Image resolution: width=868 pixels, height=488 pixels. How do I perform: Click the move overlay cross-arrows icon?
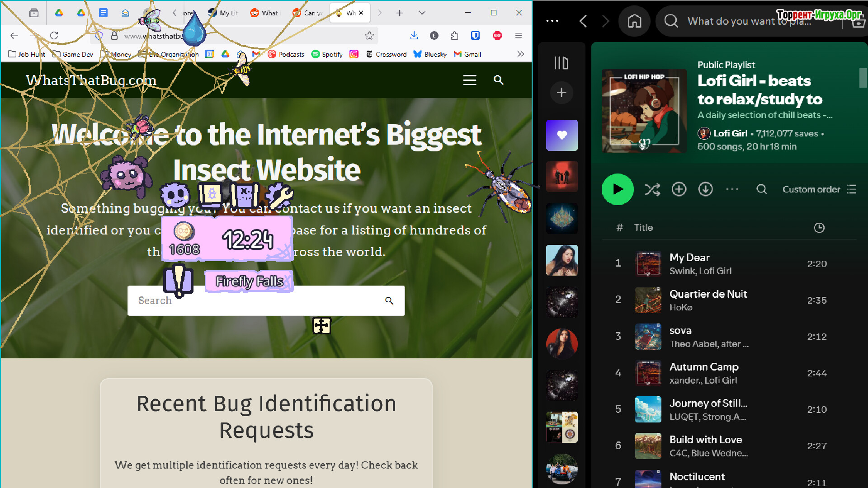[321, 325]
